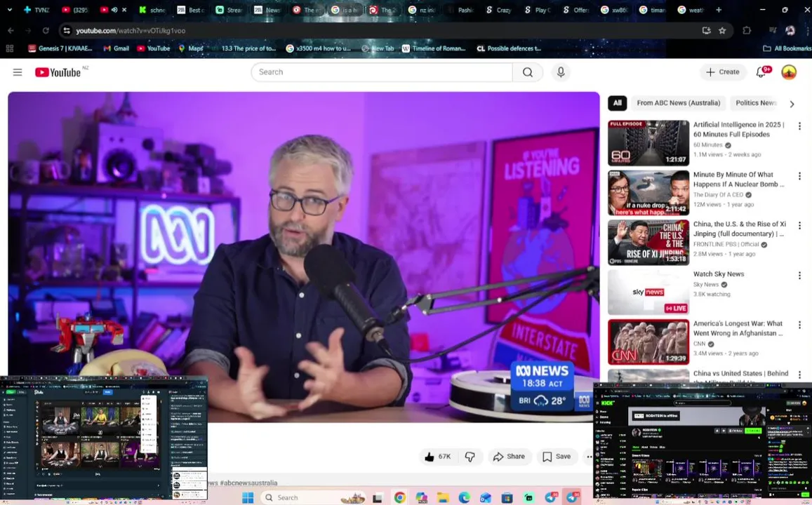Expand the tab search dropdown arrow
Image resolution: width=812 pixels, height=505 pixels.
click(x=9, y=10)
